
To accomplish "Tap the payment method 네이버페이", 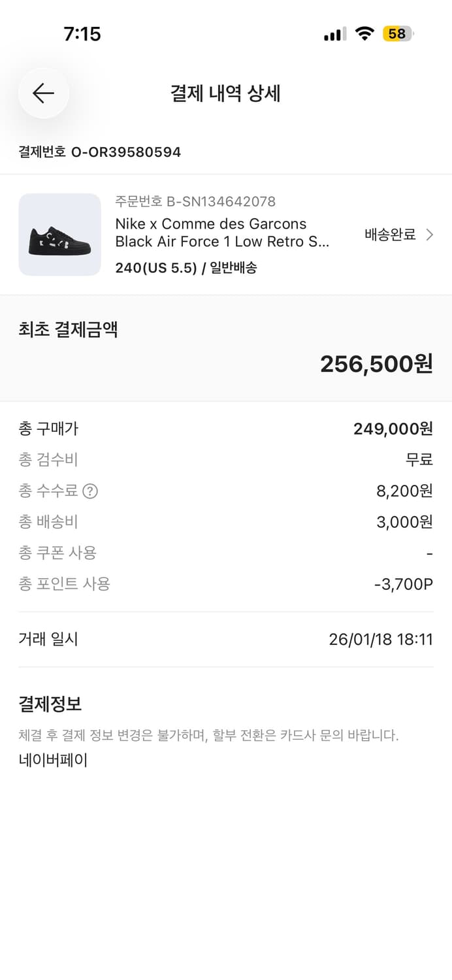I will 52,759.
